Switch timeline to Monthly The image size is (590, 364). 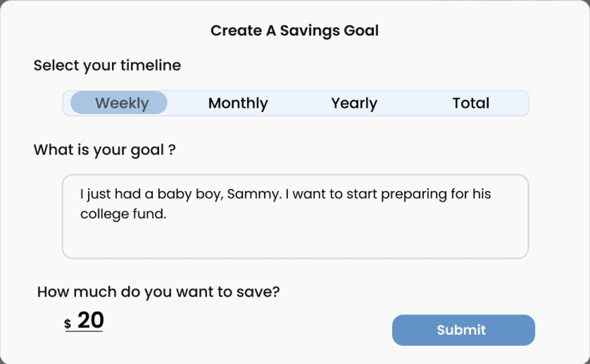click(238, 103)
